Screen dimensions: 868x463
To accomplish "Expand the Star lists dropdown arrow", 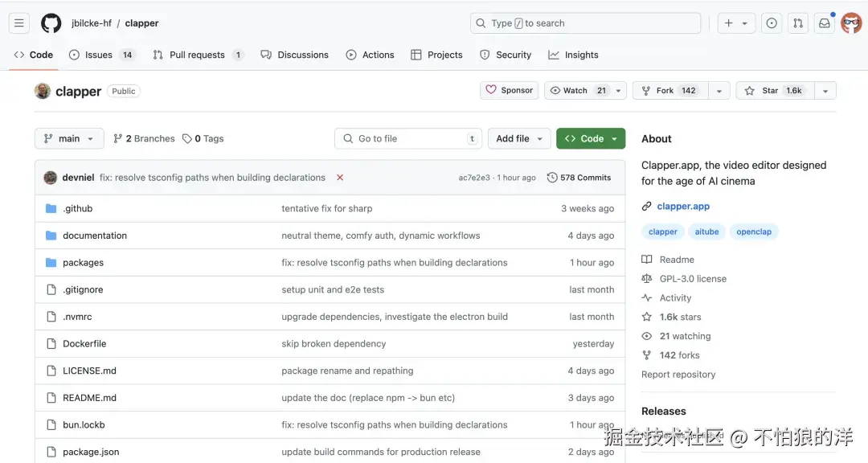I will [x=825, y=90].
